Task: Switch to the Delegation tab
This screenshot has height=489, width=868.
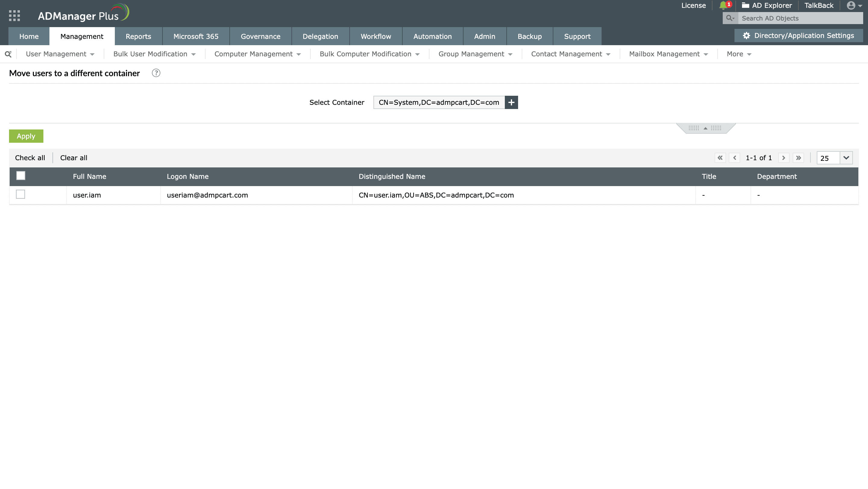Action: coord(320,36)
